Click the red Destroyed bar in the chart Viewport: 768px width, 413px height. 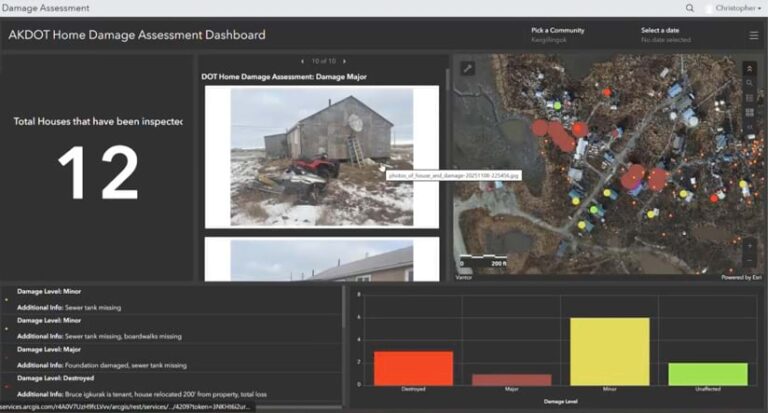pyautogui.click(x=413, y=368)
